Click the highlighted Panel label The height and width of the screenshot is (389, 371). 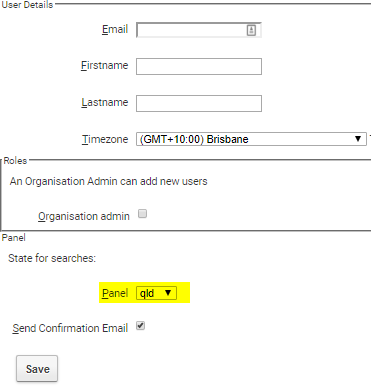(x=115, y=293)
